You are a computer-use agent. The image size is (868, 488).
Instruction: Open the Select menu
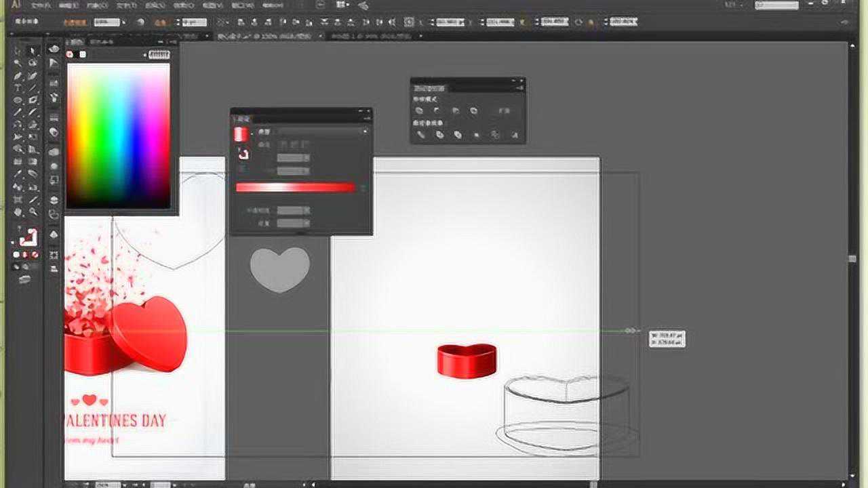click(x=155, y=5)
